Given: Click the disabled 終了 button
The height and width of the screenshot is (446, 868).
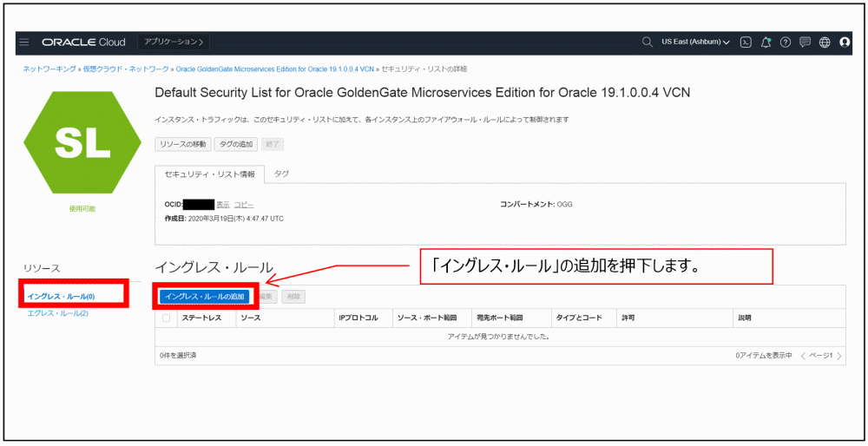Looking at the screenshot, I should (273, 144).
